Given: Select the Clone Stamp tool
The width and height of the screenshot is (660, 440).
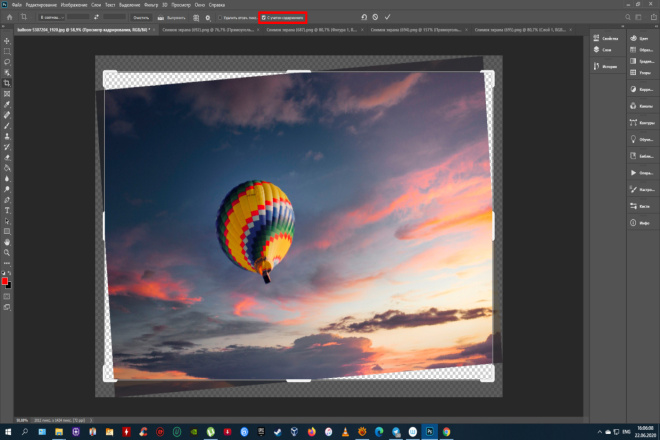Looking at the screenshot, I should coord(7,136).
